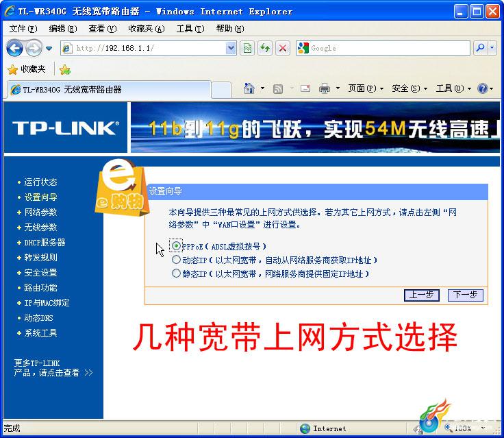The width and height of the screenshot is (504, 438).
Task: Expand the Home icon dropdown arrow
Action: pos(262,88)
